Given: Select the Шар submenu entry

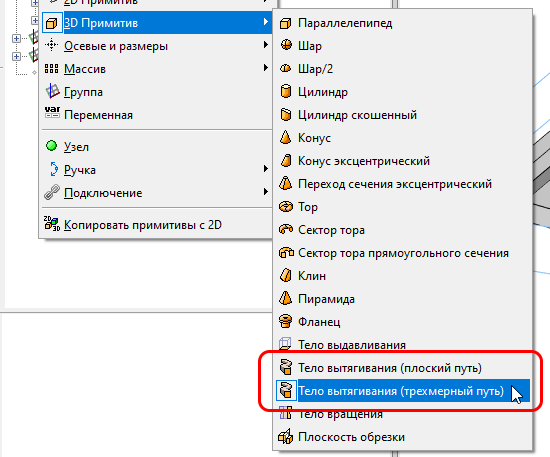Looking at the screenshot, I should pyautogui.click(x=403, y=46).
